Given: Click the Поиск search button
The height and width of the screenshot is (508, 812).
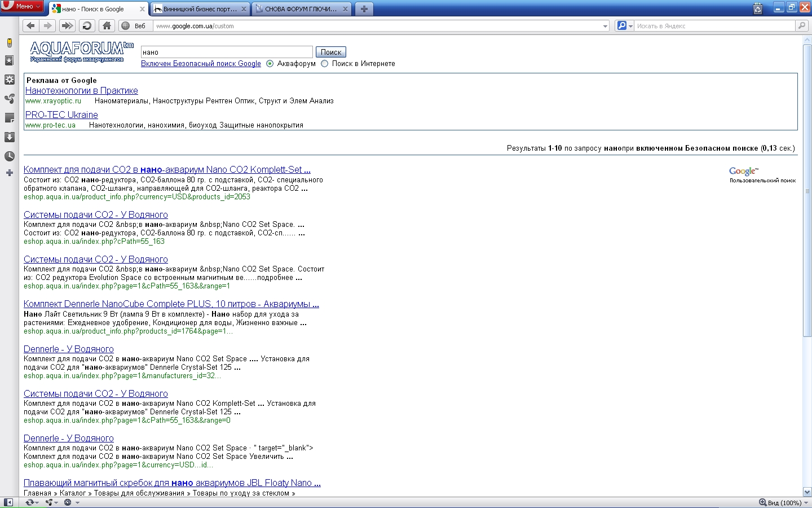Looking at the screenshot, I should tap(330, 52).
